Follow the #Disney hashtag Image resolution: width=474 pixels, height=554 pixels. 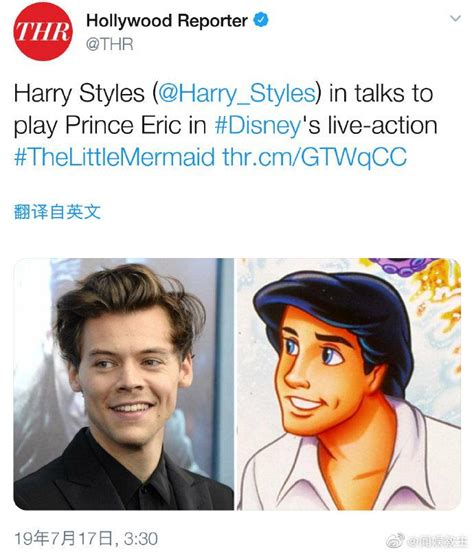(x=258, y=125)
